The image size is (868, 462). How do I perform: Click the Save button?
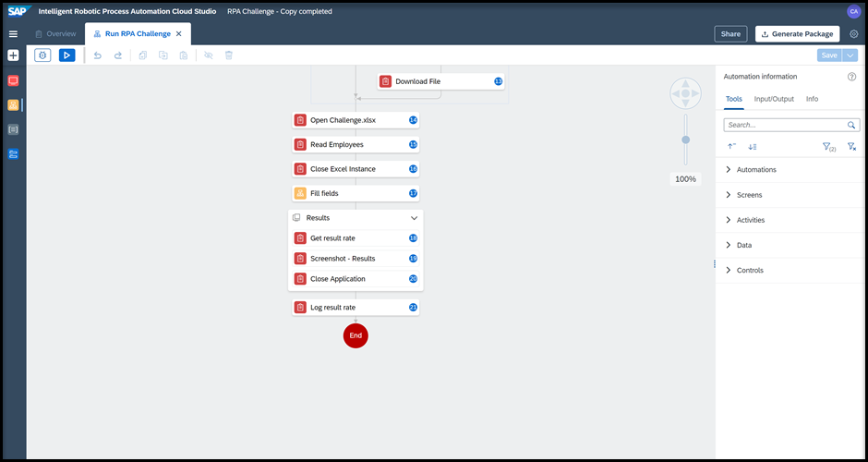(829, 55)
